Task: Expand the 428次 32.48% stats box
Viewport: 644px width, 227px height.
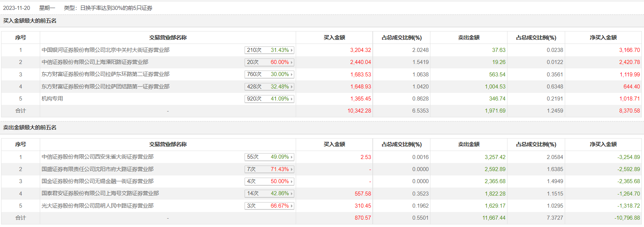Action: pos(269,87)
